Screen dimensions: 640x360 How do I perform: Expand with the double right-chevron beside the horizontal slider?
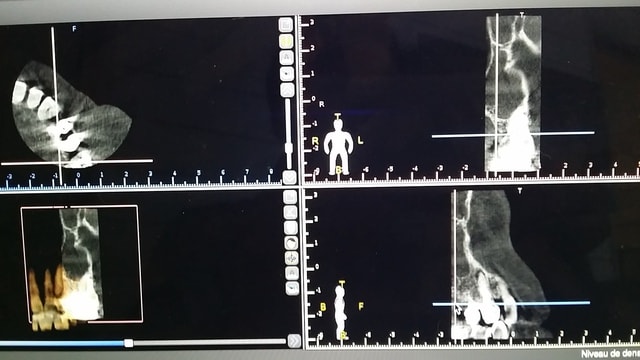(294, 340)
